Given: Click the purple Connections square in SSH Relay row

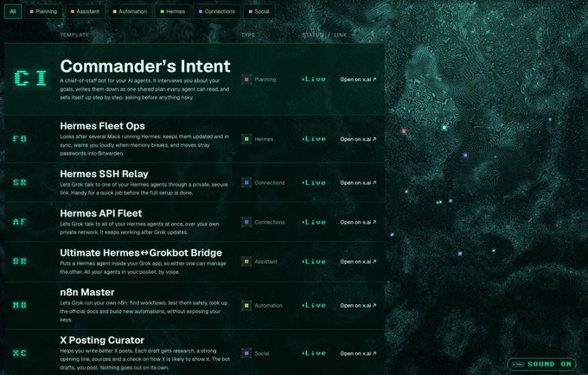Looking at the screenshot, I should [x=246, y=183].
